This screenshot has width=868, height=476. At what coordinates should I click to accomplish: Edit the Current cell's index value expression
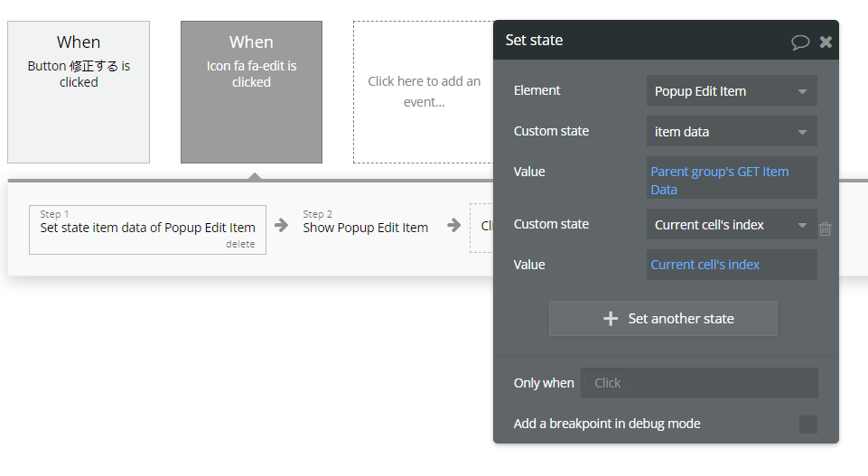click(732, 265)
